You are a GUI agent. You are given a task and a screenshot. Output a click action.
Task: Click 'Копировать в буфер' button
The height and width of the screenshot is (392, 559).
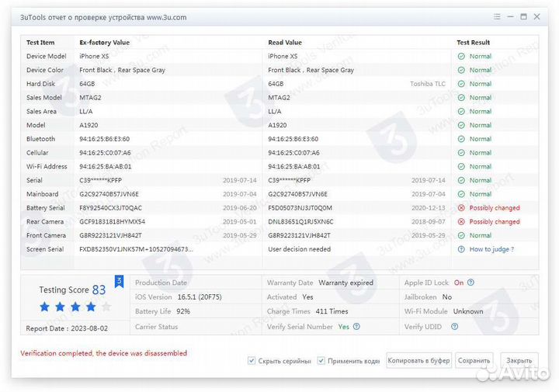[x=418, y=361]
